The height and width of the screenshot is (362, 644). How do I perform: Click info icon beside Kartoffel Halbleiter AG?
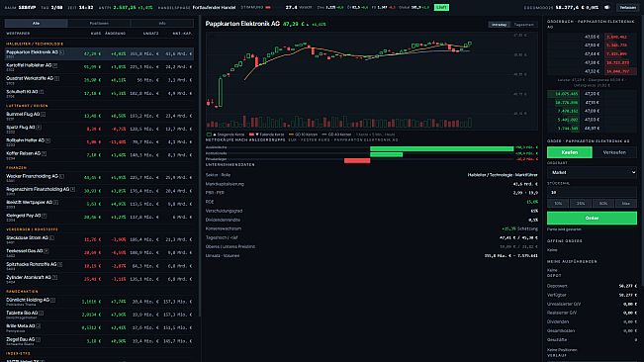click(x=55, y=65)
